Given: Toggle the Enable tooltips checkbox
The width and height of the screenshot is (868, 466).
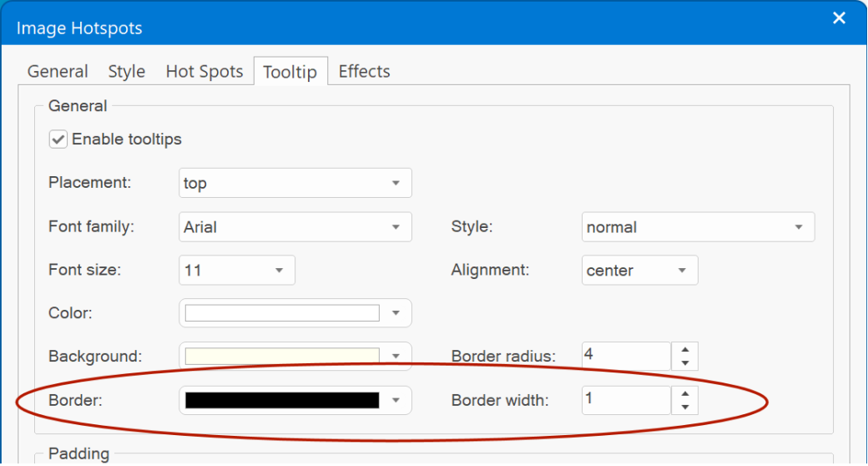Looking at the screenshot, I should tap(58, 139).
